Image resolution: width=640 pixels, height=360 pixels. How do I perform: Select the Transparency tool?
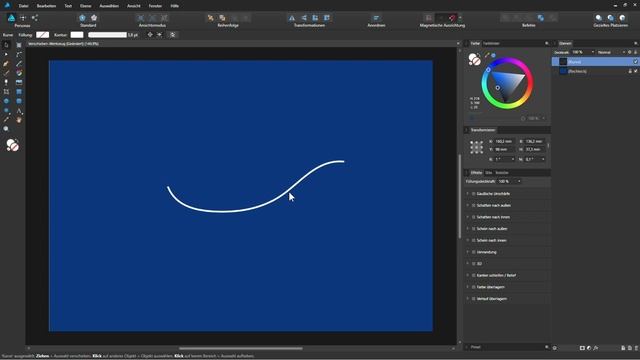6,82
